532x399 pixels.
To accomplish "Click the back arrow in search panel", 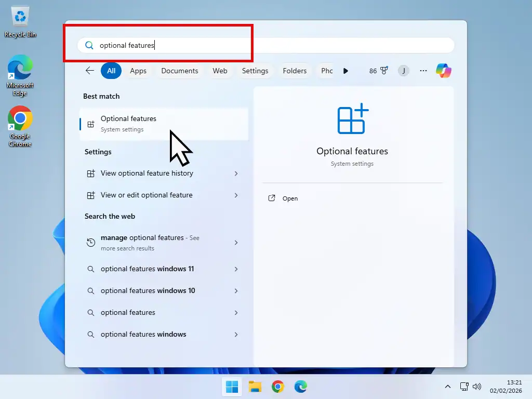I will pyautogui.click(x=89, y=71).
